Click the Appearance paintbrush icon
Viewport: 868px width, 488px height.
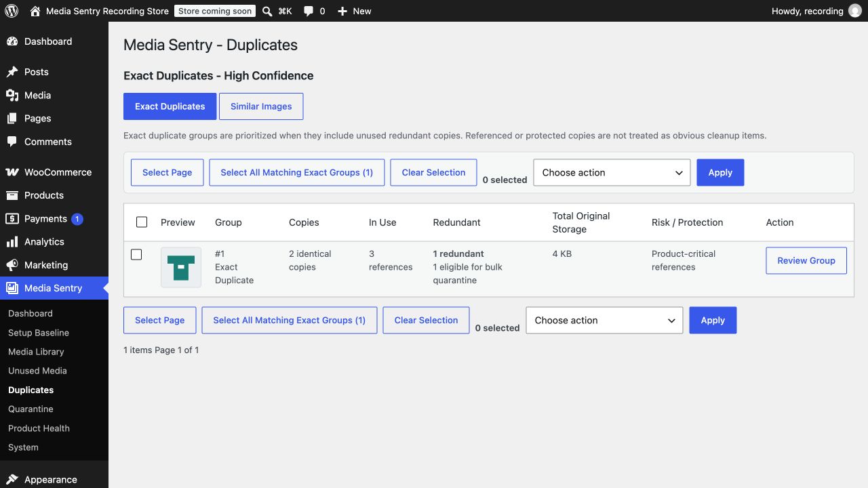[x=12, y=479]
